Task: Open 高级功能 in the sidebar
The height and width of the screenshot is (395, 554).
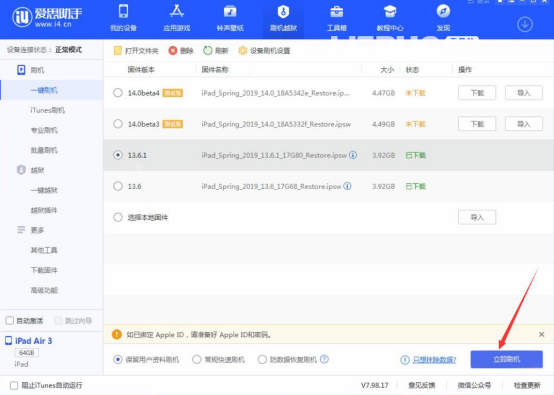Action: pos(44,290)
